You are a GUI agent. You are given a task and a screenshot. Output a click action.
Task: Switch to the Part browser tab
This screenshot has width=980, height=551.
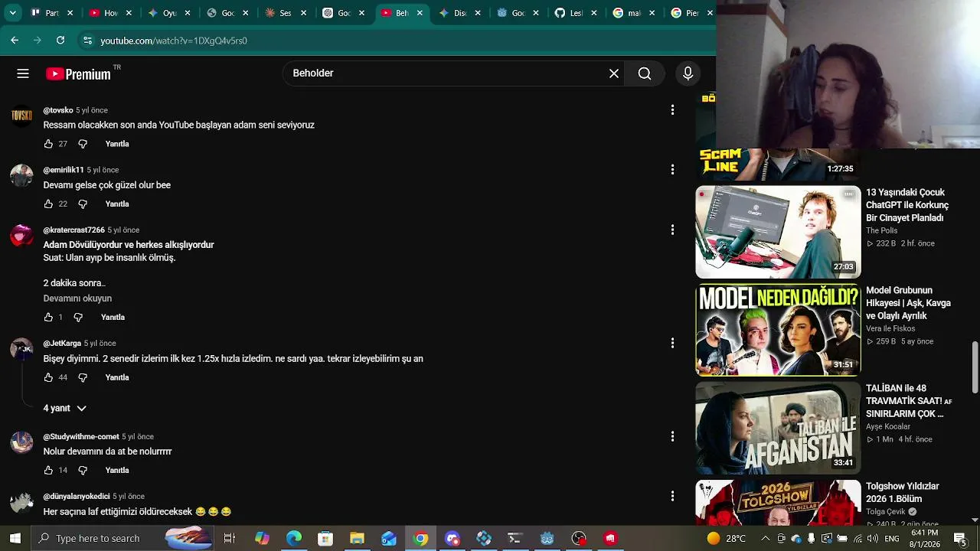(x=52, y=13)
